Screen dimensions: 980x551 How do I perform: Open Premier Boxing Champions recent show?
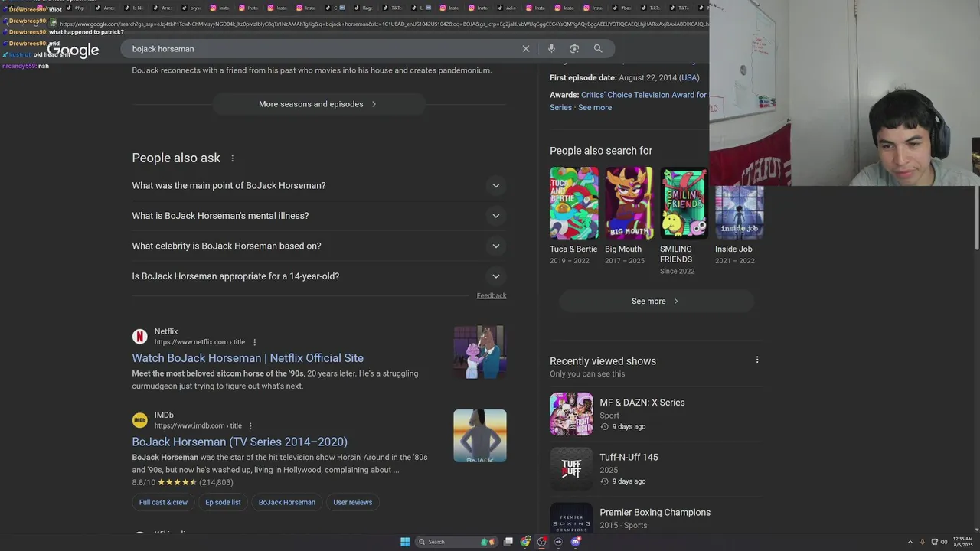656,518
